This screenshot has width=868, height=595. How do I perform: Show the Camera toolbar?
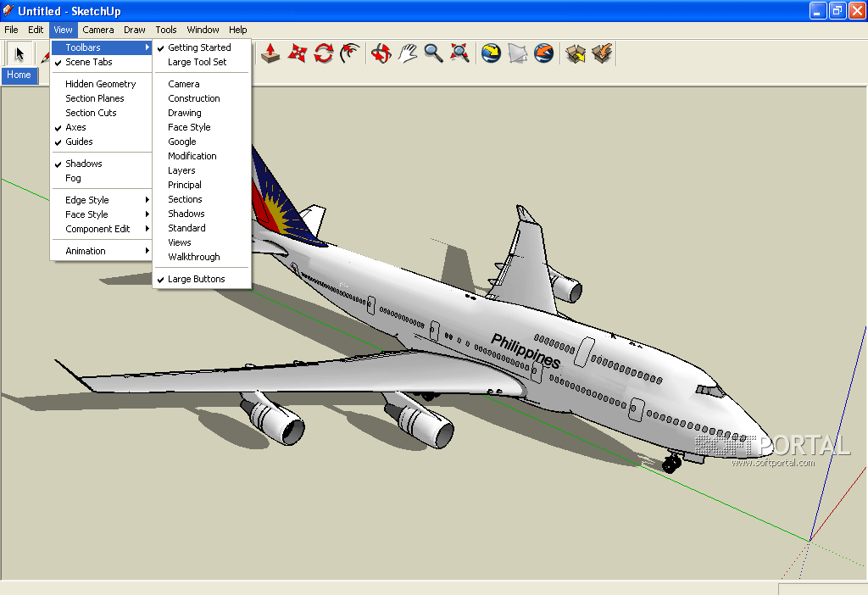pyautogui.click(x=202, y=84)
